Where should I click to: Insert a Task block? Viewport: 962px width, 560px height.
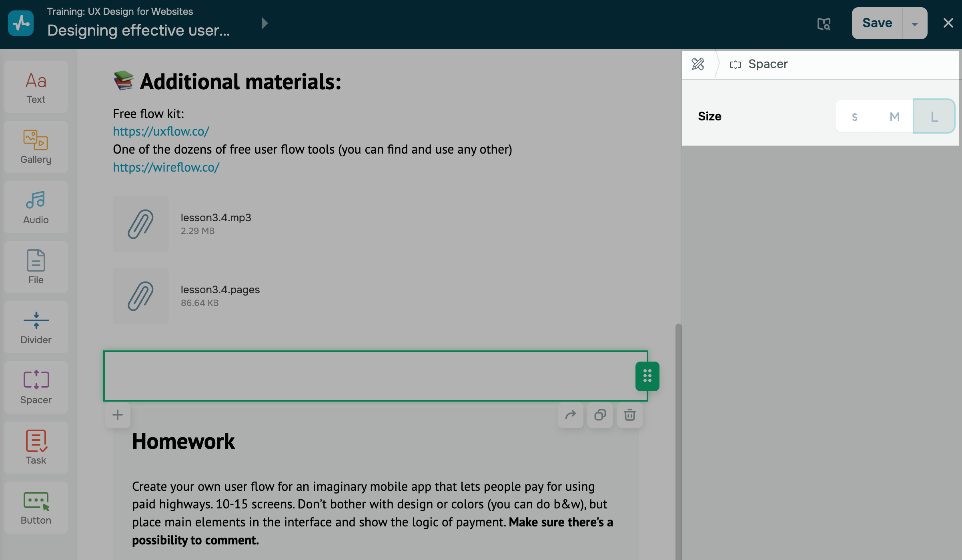pos(36,448)
